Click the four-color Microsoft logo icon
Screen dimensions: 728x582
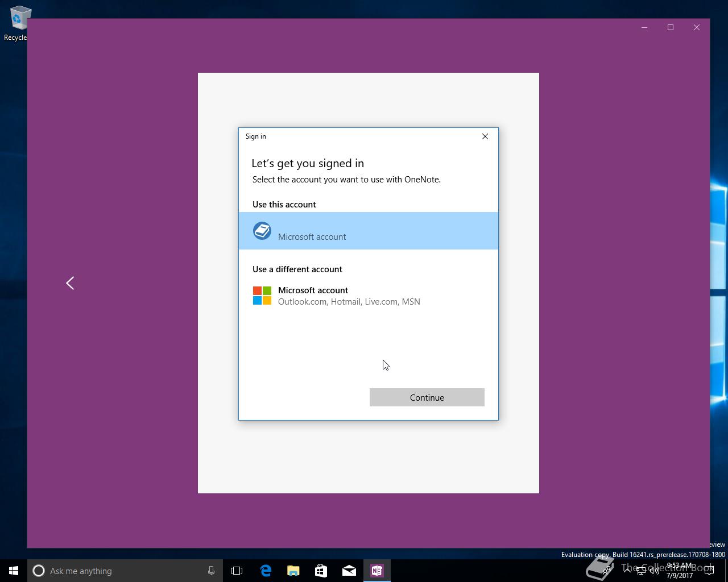(x=262, y=296)
